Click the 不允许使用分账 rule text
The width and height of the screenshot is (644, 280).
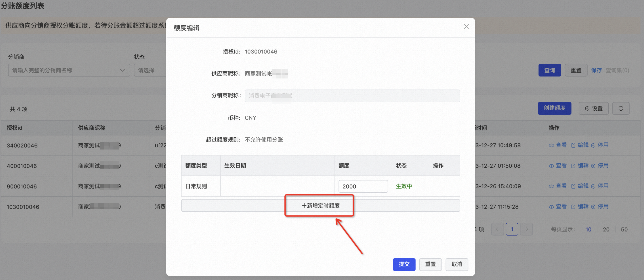pyautogui.click(x=264, y=140)
